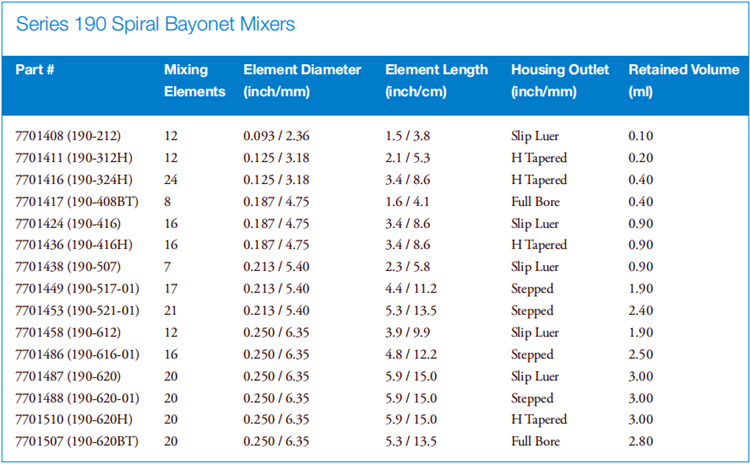Select the Element Diameter column header
Image resolution: width=750 pixels, height=464 pixels.
point(302,81)
